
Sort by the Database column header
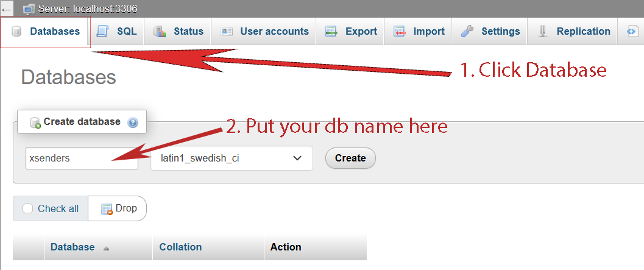pos(73,247)
